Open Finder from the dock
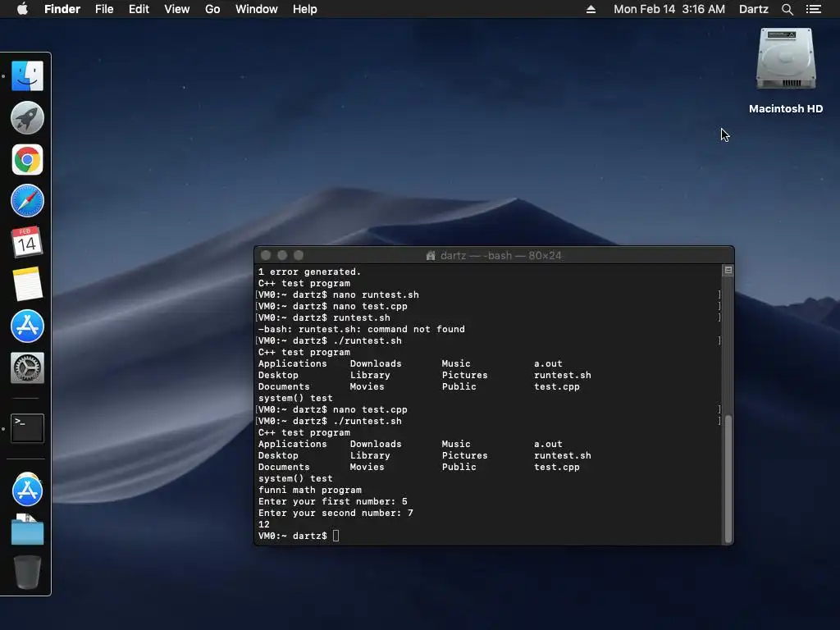The height and width of the screenshot is (630, 840). (x=27, y=75)
